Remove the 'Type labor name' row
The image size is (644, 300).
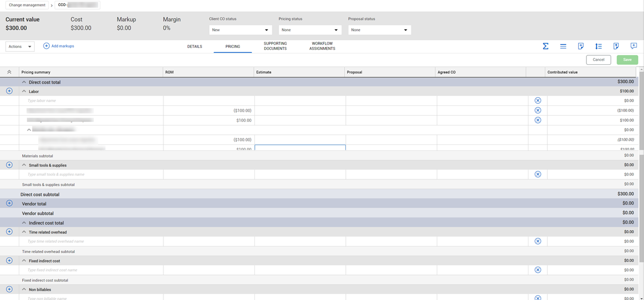538,100
